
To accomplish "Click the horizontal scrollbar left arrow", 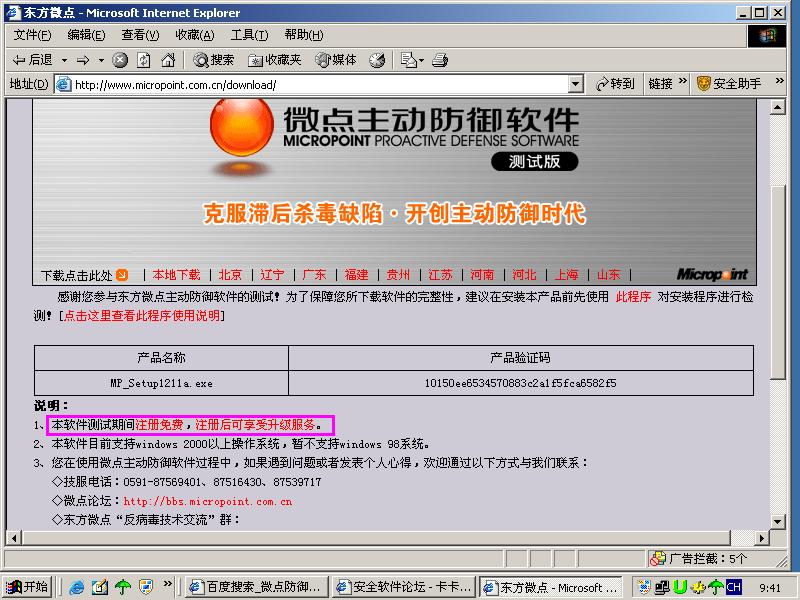I will click(x=14, y=538).
